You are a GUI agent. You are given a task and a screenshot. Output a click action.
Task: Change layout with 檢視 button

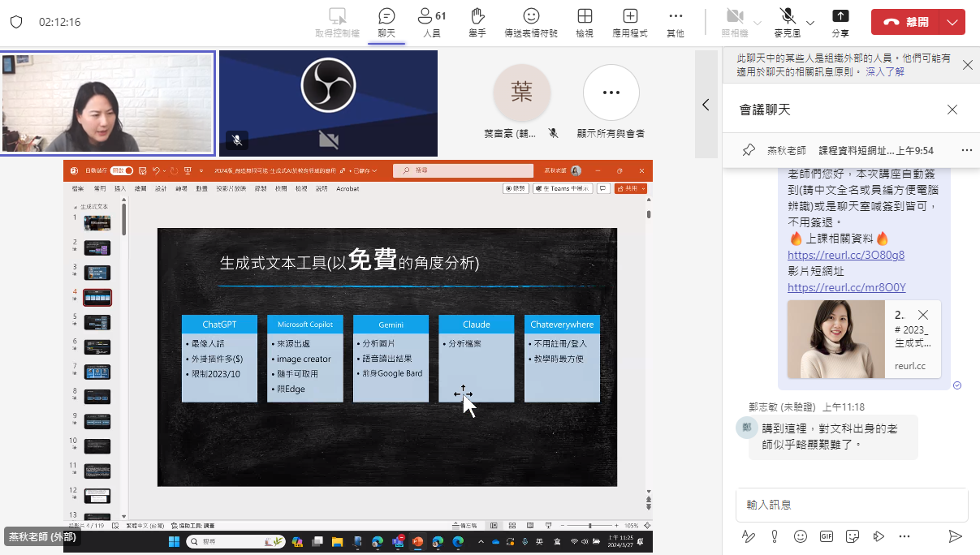585,23
